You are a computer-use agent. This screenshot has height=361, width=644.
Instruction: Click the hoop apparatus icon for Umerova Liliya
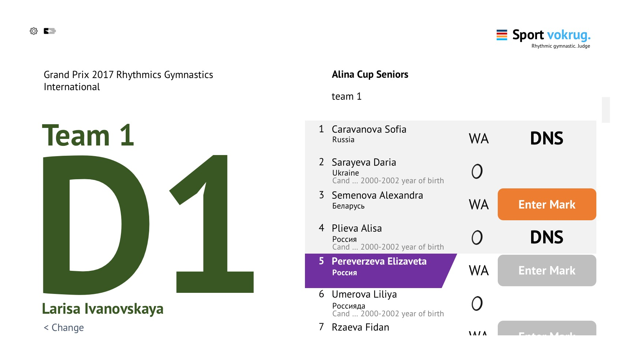(477, 303)
